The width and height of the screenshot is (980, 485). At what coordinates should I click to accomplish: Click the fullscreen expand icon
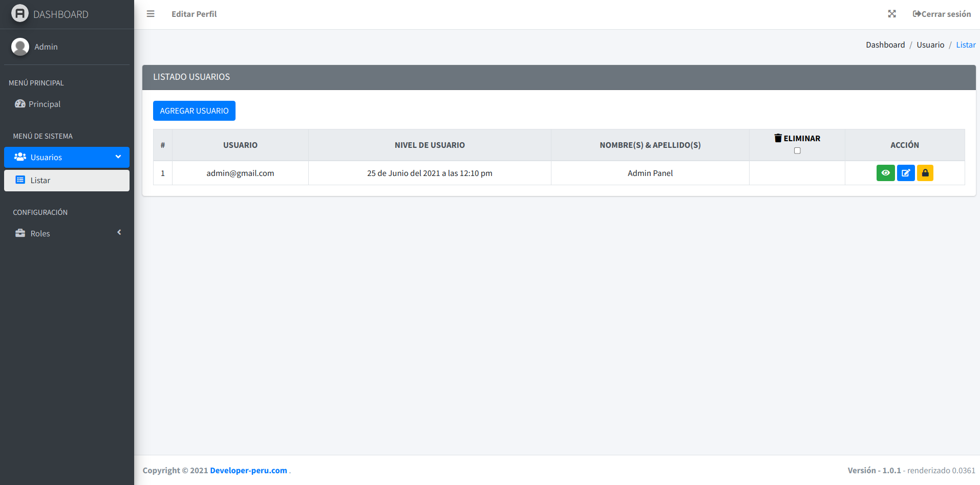[892, 14]
